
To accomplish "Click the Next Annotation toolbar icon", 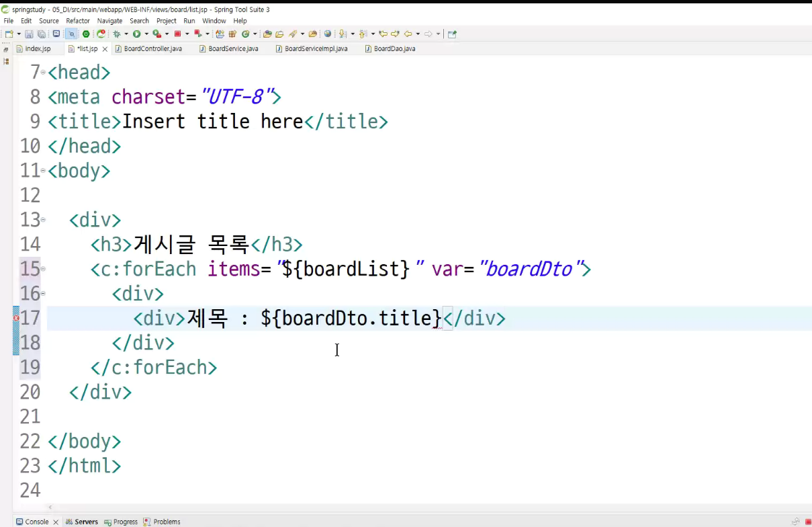I will point(343,34).
